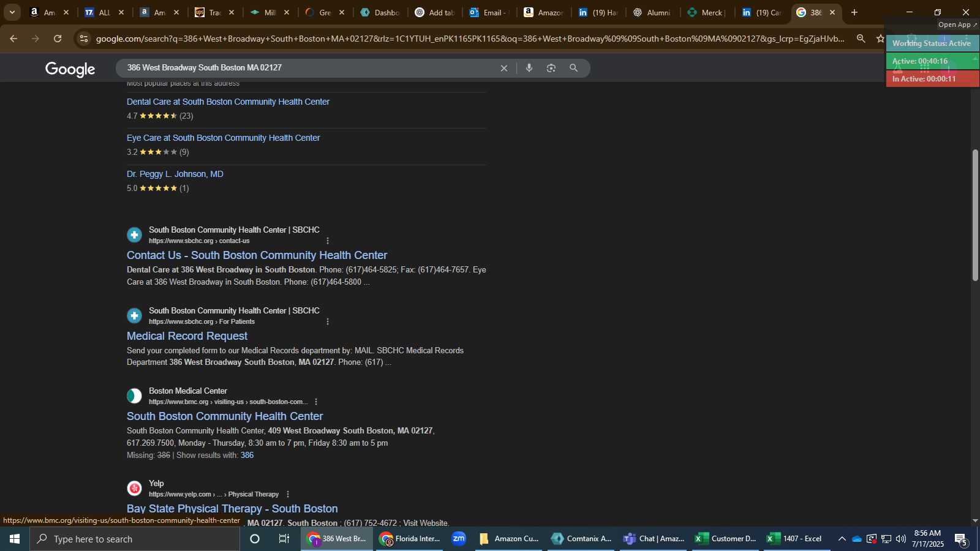Screen dimensions: 980x551
Task: Click Boston Medical Center favicon
Action: [134, 396]
